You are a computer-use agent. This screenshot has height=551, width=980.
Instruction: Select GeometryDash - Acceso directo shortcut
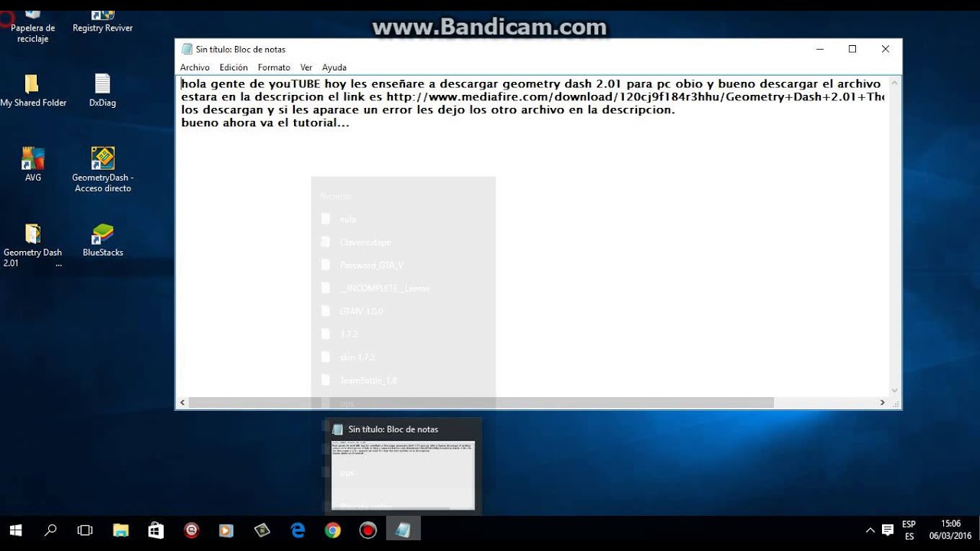(x=103, y=170)
